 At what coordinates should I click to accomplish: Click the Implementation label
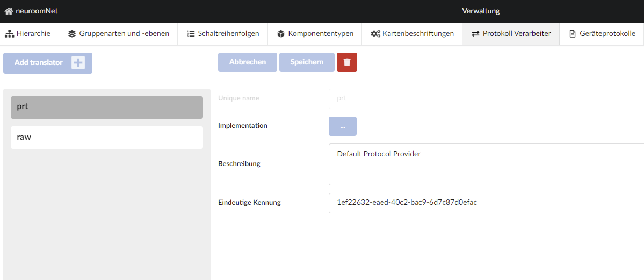coord(243,126)
